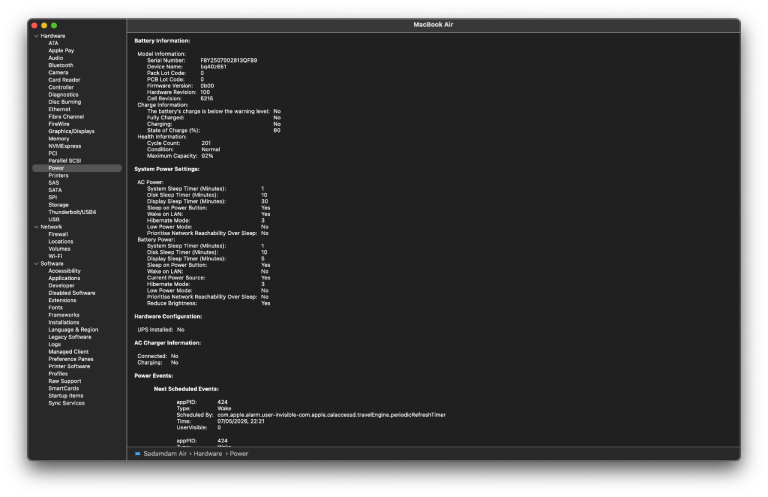The height and width of the screenshot is (497, 768).
Task: Select Printer Software in the sidebar
Action: coord(69,366)
